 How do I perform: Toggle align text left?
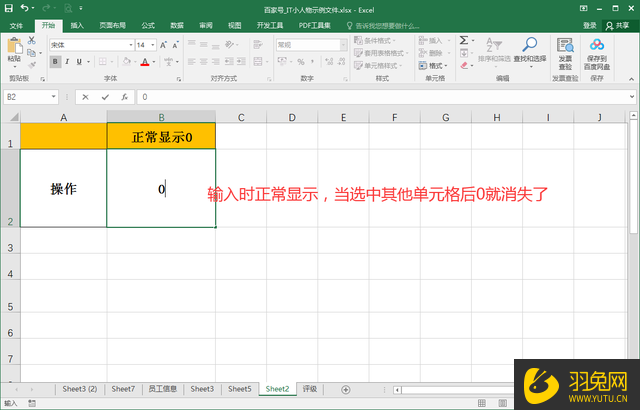[191, 62]
